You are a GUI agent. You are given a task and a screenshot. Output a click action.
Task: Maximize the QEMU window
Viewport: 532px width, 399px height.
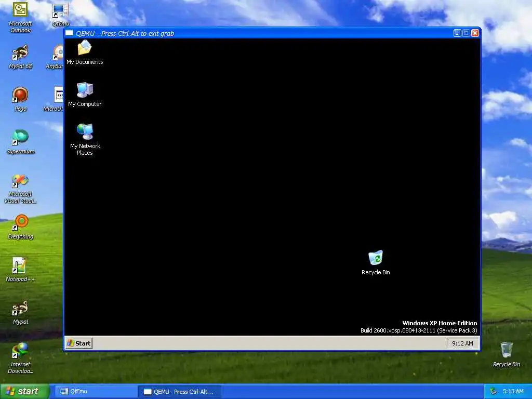click(466, 33)
